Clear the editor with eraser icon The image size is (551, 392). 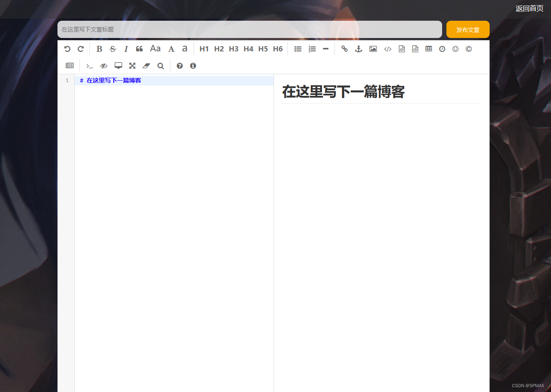coord(146,66)
